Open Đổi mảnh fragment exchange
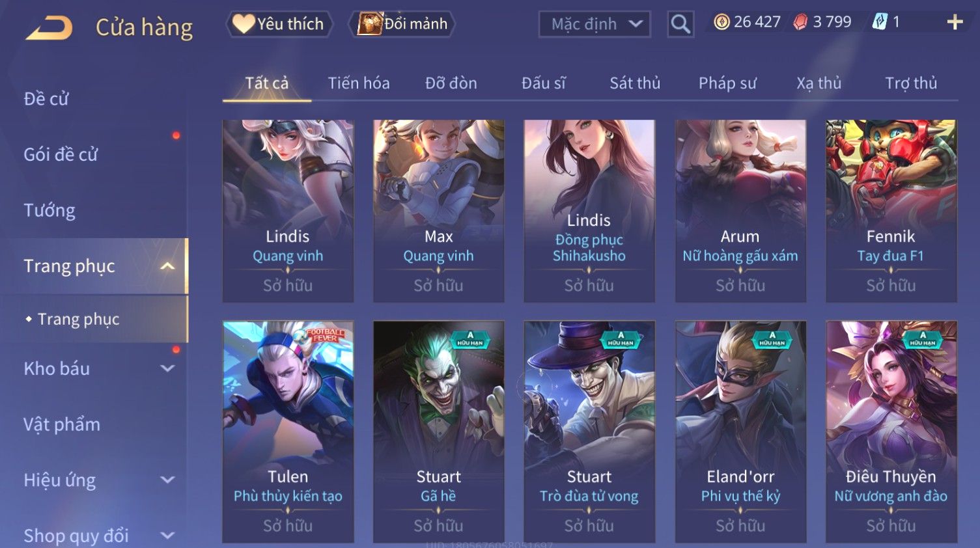Image resolution: width=980 pixels, height=548 pixels. pyautogui.click(x=402, y=24)
